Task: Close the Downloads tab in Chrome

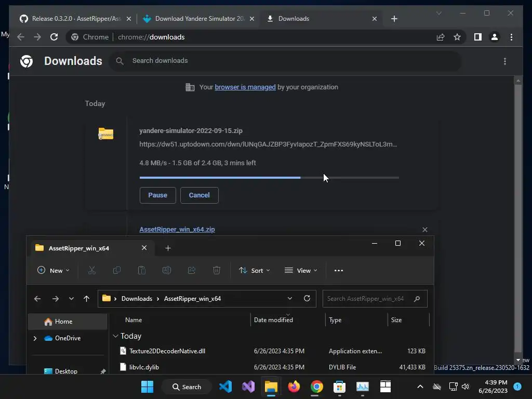Action: pyautogui.click(x=374, y=19)
